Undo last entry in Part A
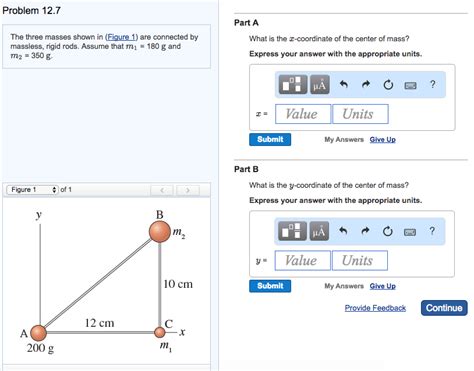The width and height of the screenshot is (474, 371). point(344,85)
